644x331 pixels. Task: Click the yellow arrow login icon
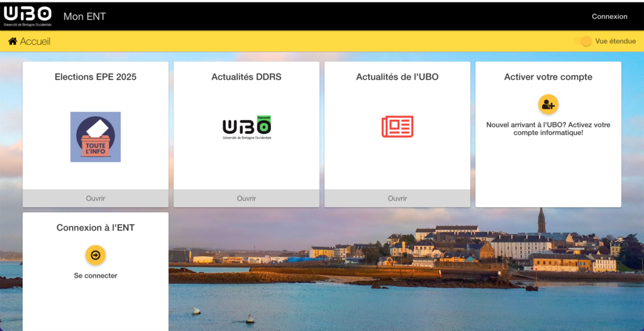point(96,255)
